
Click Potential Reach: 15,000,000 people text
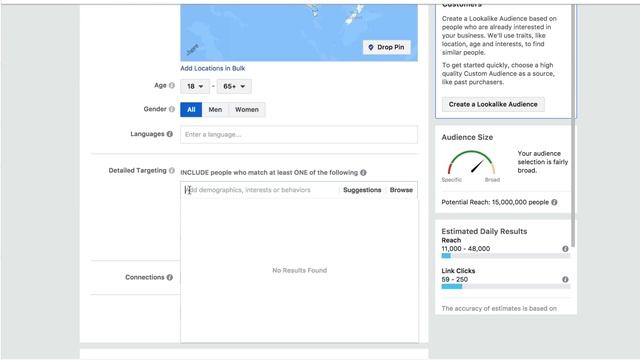[x=495, y=202]
